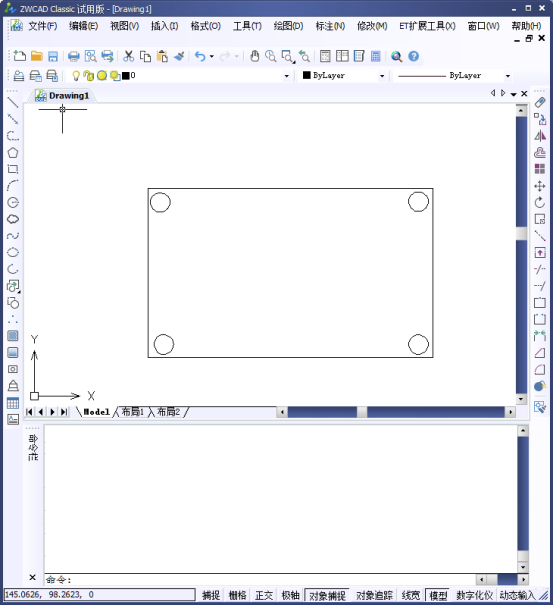This screenshot has height=605, width=554.
Task: Click the Save drawing icon
Action: pos(53,56)
